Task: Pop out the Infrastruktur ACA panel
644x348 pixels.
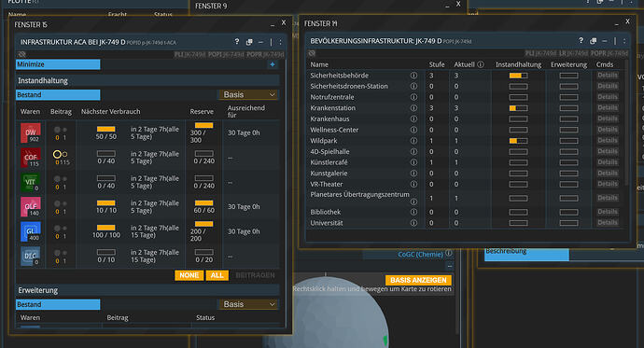Action: point(249,42)
